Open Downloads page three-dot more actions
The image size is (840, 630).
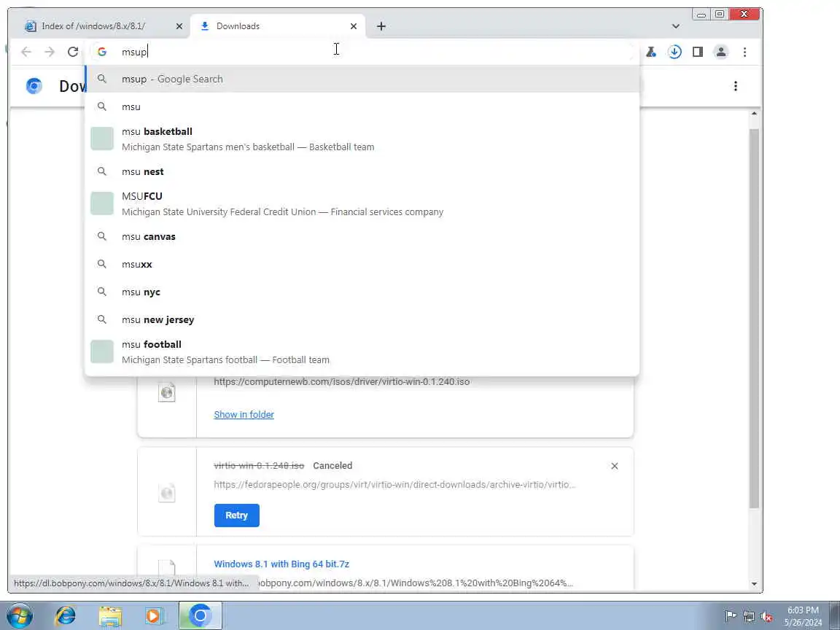pyautogui.click(x=736, y=86)
